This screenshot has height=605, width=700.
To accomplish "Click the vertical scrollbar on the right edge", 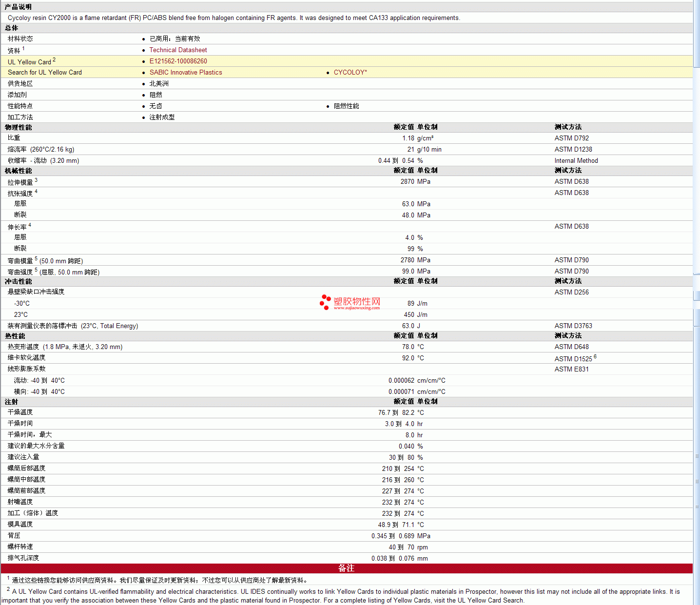I will [x=697, y=302].
